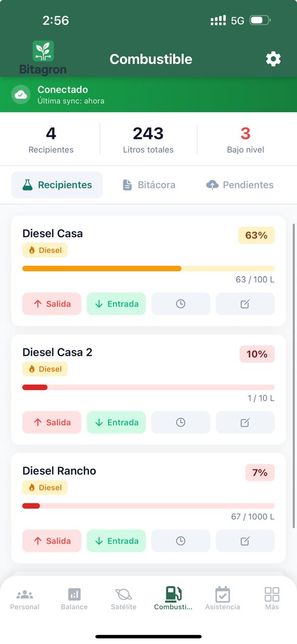297x644 pixels.
Task: Switch to the Pendientes tab
Action: (240, 185)
